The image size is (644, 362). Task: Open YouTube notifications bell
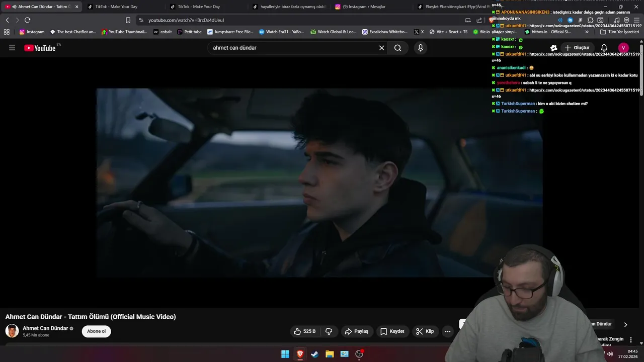(604, 48)
